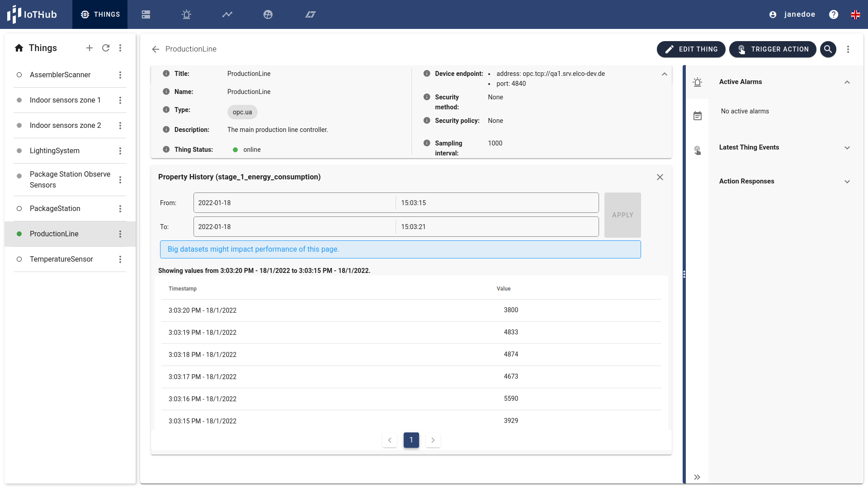
Task: Select Indoor sensors zone 2
Action: [65, 125]
